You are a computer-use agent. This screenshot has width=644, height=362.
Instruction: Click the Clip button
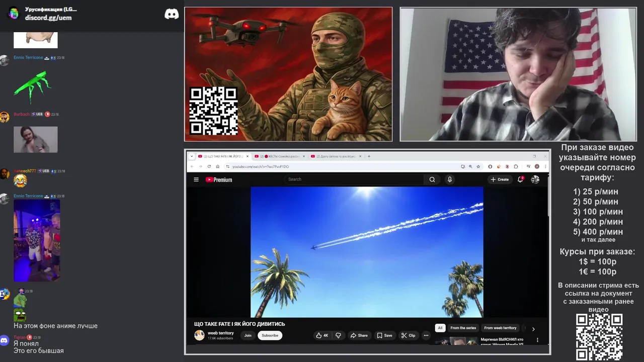[x=409, y=335]
